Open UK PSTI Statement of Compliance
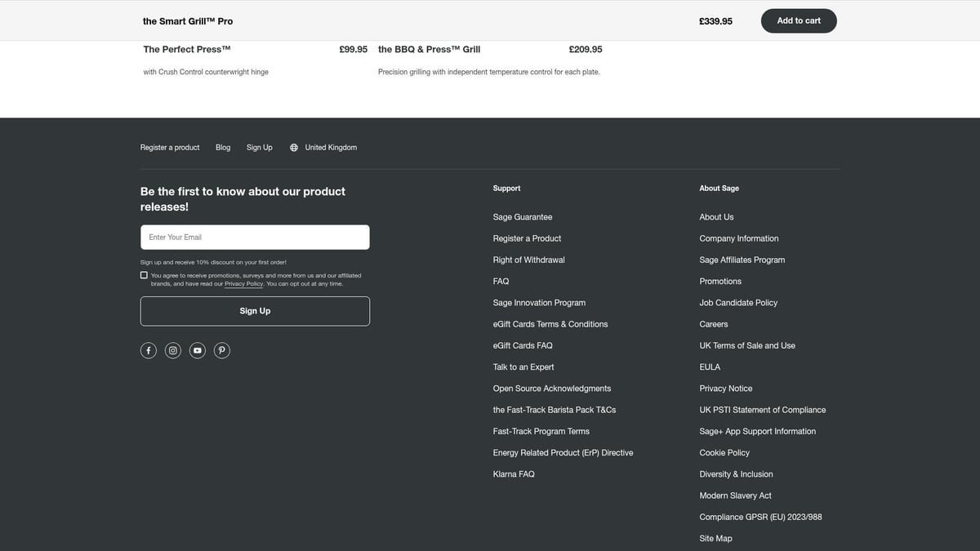 point(763,410)
